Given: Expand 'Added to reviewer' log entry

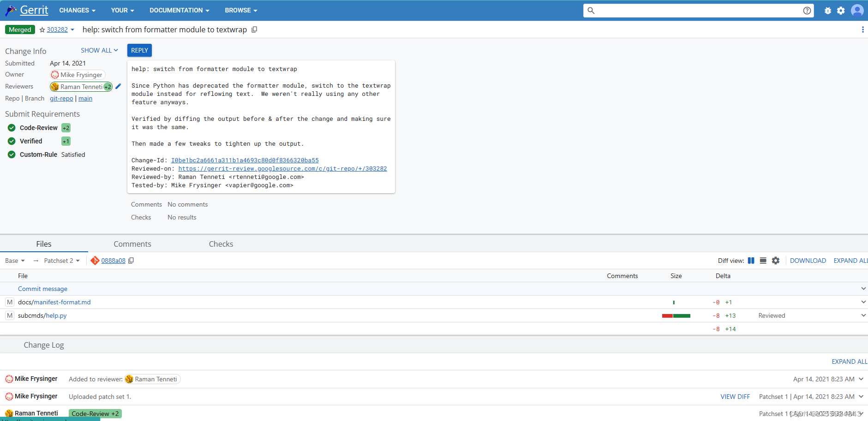Looking at the screenshot, I should (x=861, y=379).
